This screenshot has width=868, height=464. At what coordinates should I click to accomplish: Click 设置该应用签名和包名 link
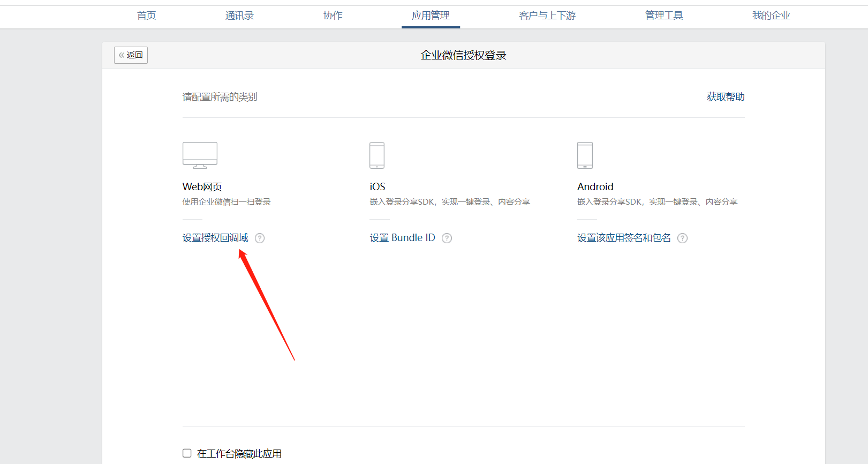[x=624, y=238]
